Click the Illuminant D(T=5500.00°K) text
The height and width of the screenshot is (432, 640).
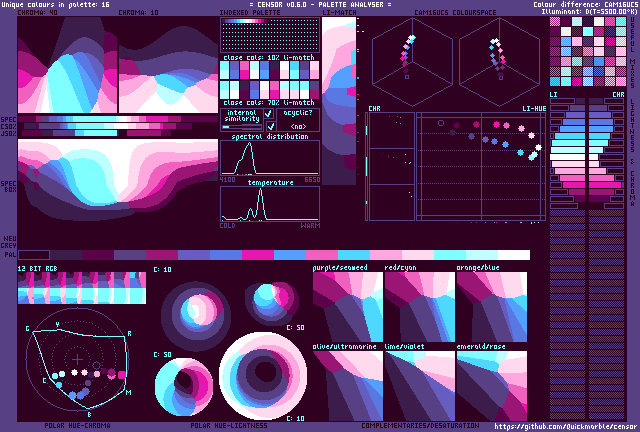point(589,11)
